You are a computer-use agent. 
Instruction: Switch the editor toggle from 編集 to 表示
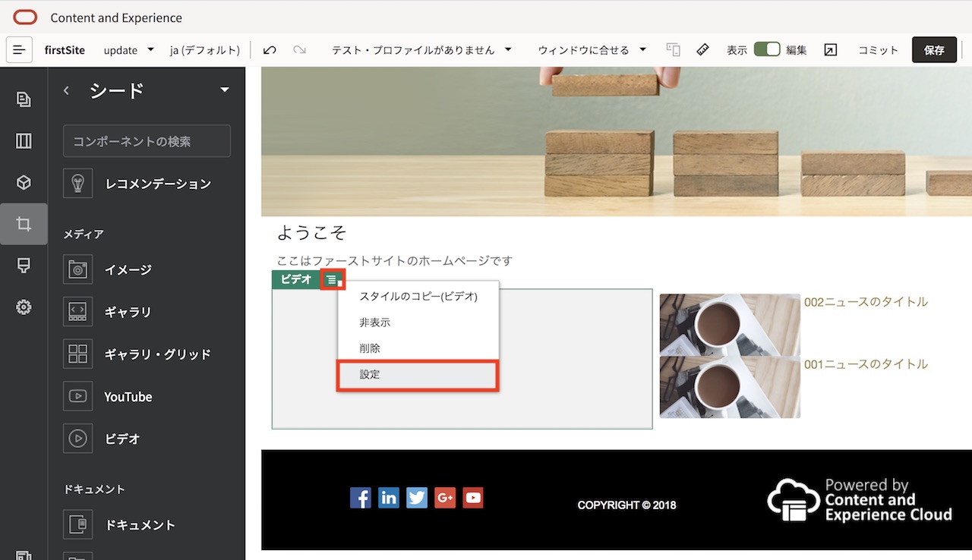[767, 49]
